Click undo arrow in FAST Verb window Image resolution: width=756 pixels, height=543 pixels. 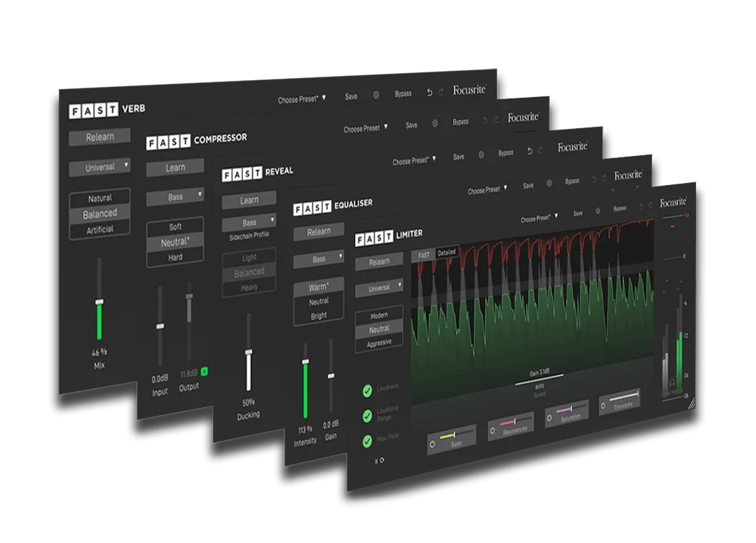429,92
